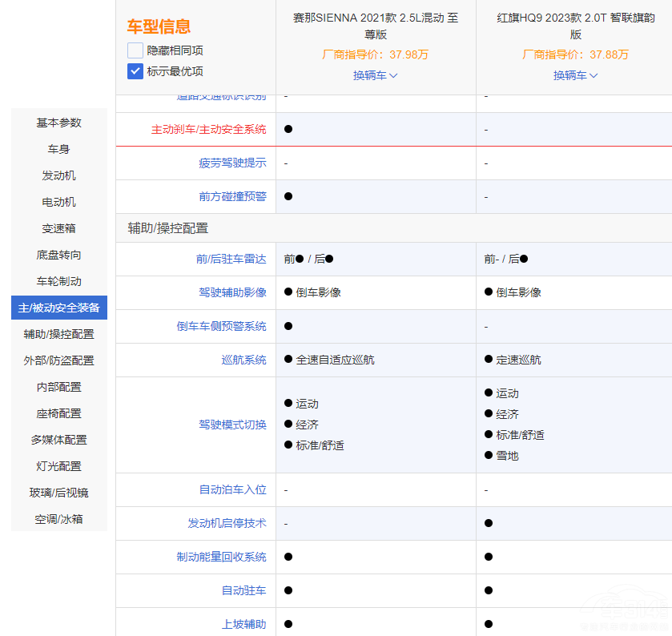This screenshot has height=636, width=672.
Task: Uncheck the 标示最优项 checkbox
Action: coord(135,71)
